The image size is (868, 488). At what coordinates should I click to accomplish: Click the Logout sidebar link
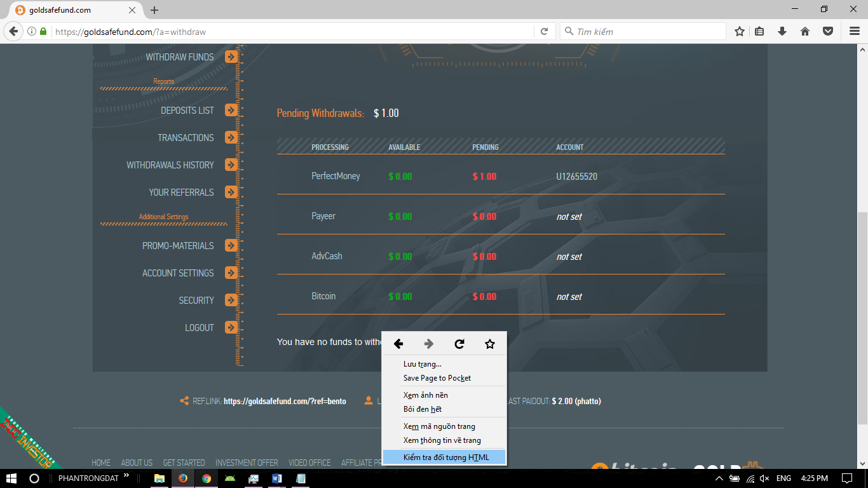click(200, 328)
